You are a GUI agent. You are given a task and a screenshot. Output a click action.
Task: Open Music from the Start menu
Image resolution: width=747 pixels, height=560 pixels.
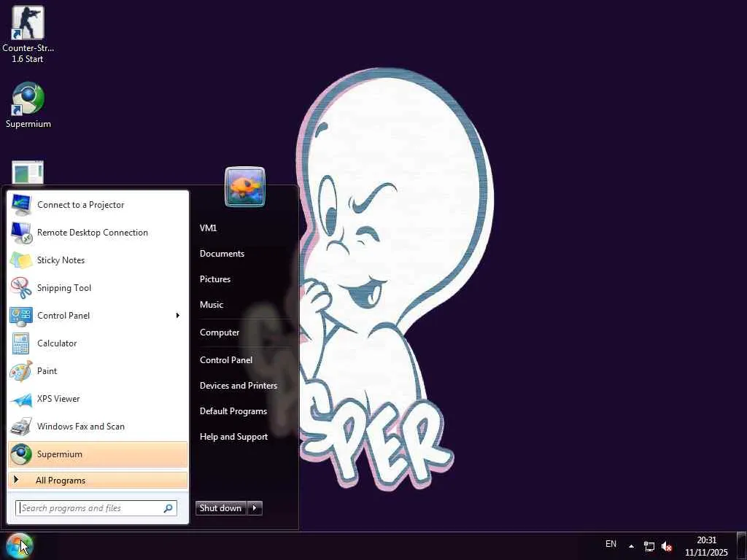click(x=212, y=305)
